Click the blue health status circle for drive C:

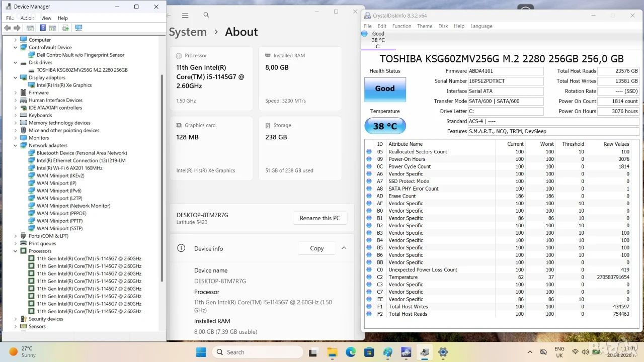click(x=364, y=34)
